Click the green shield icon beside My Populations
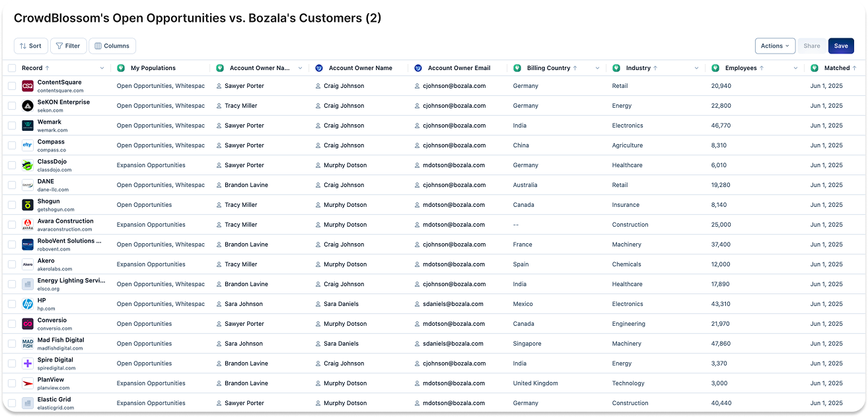Viewport: 868px width, 417px height. tap(121, 68)
